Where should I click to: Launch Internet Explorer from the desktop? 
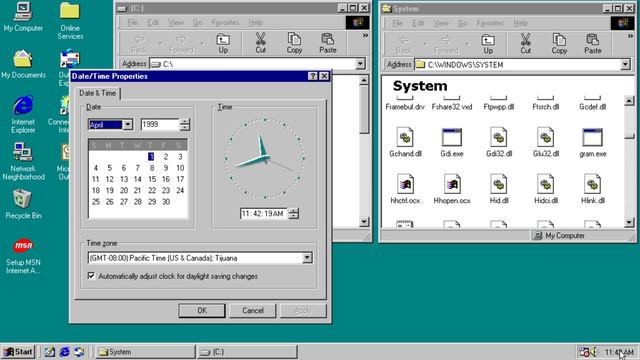(x=23, y=115)
